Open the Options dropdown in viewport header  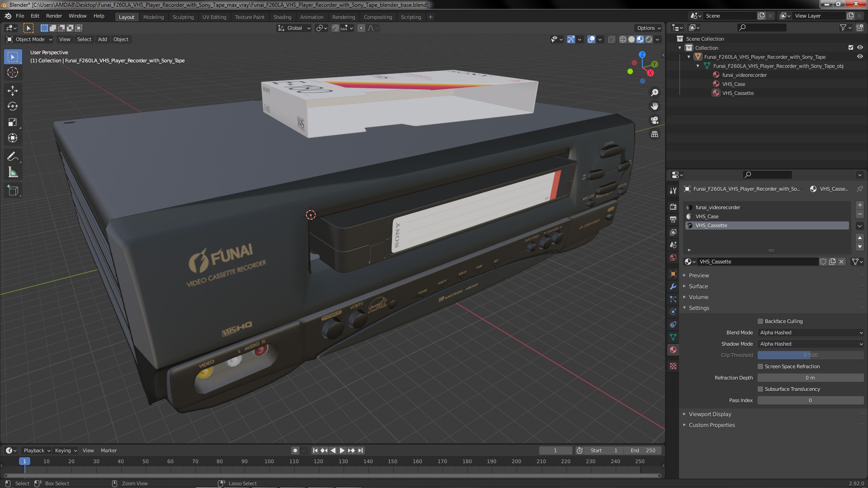[x=649, y=28]
